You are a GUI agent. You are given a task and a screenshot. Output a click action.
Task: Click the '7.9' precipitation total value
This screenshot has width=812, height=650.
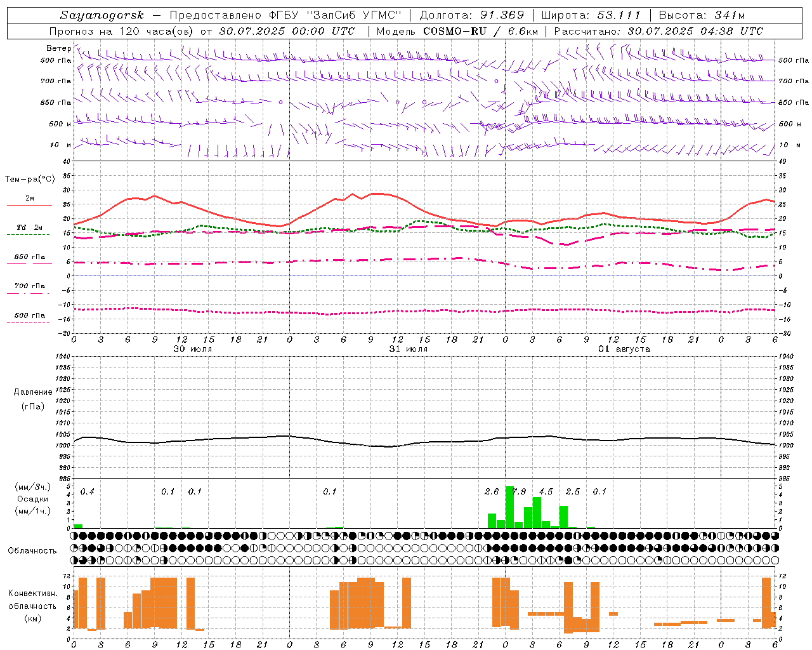pos(519,492)
